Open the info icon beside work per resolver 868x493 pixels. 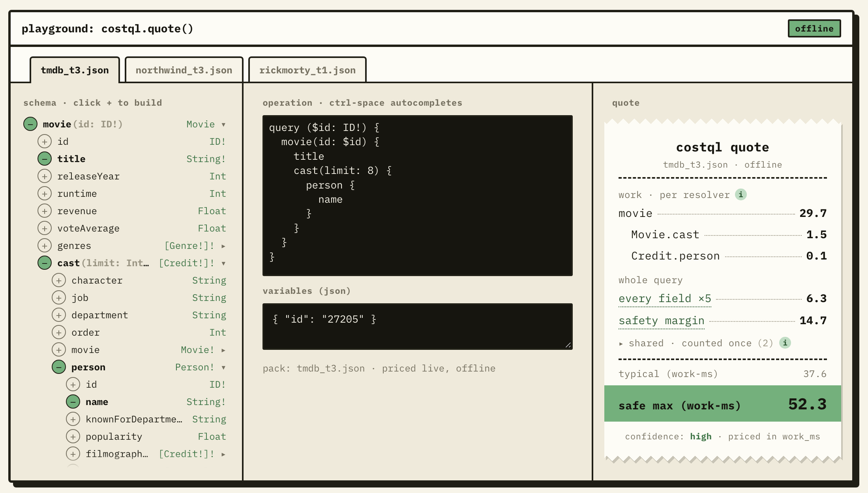pyautogui.click(x=741, y=194)
